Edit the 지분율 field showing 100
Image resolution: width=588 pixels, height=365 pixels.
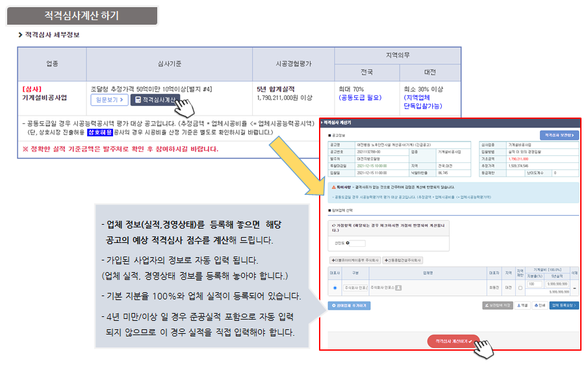pyautogui.click(x=534, y=284)
